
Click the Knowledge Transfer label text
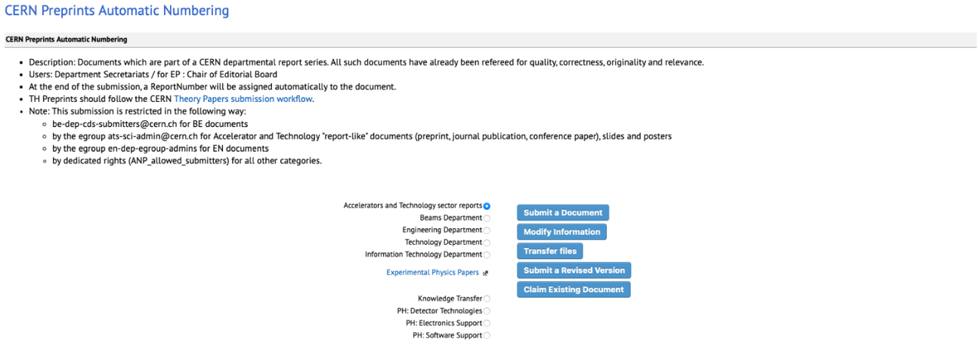pos(450,298)
